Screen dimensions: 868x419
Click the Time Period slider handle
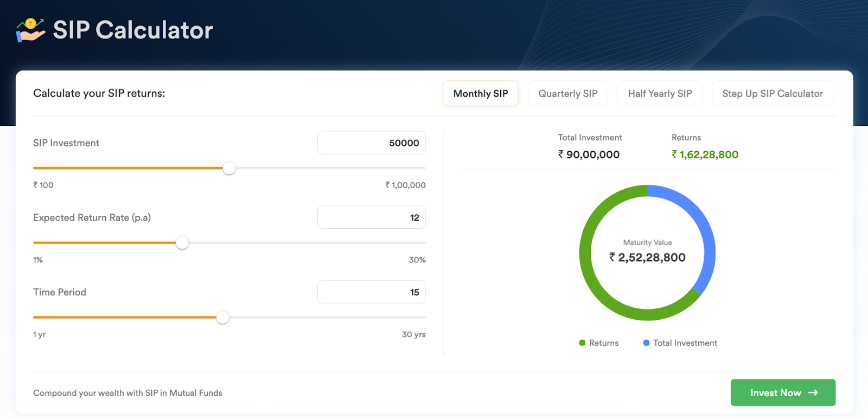[x=222, y=318]
